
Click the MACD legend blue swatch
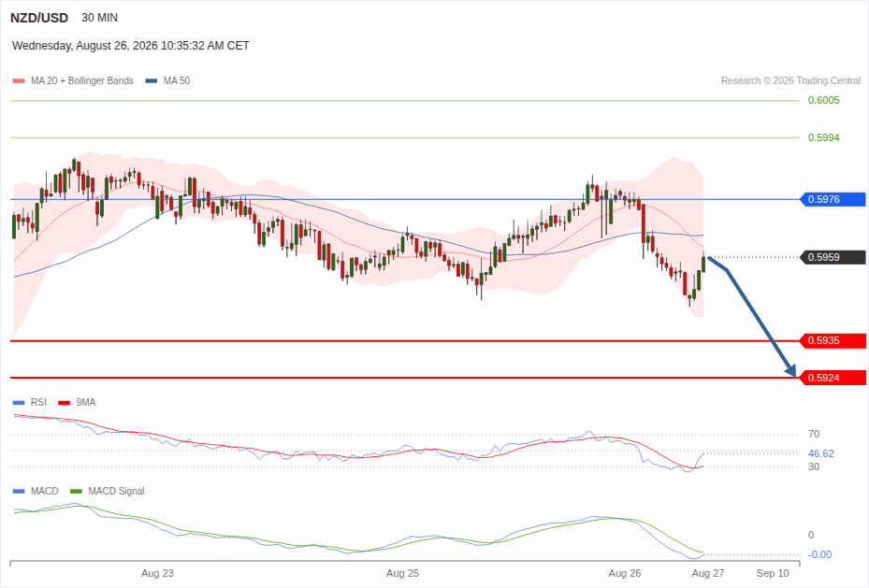(19, 491)
